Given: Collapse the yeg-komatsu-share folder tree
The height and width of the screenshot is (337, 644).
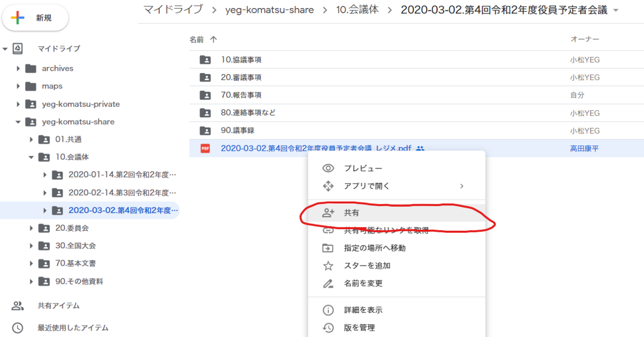Looking at the screenshot, I should point(18,122).
